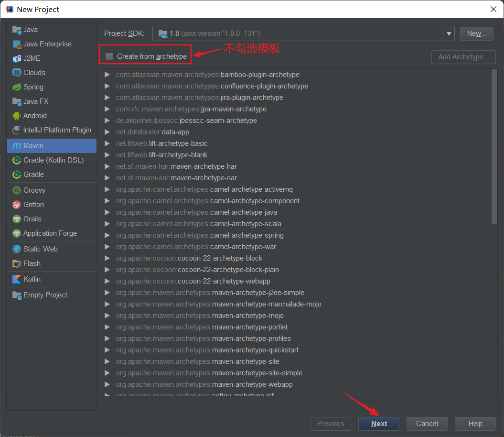Expand the maven-archetype-webapp node
Screen dimensions: 504x437
pos(107,384)
